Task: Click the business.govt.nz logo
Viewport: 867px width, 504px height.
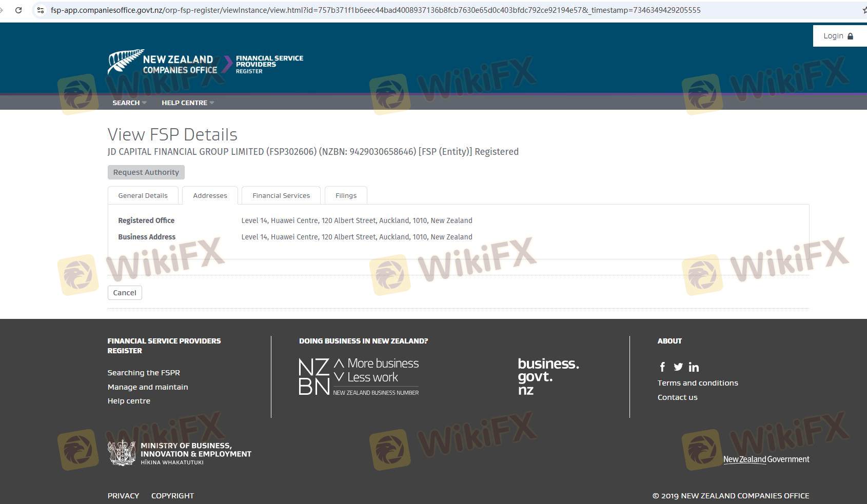Action: click(548, 377)
